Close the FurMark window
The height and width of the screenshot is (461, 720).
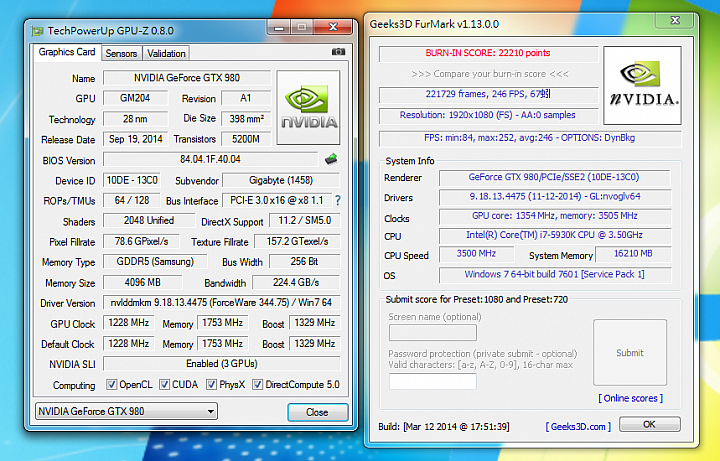pos(675,20)
